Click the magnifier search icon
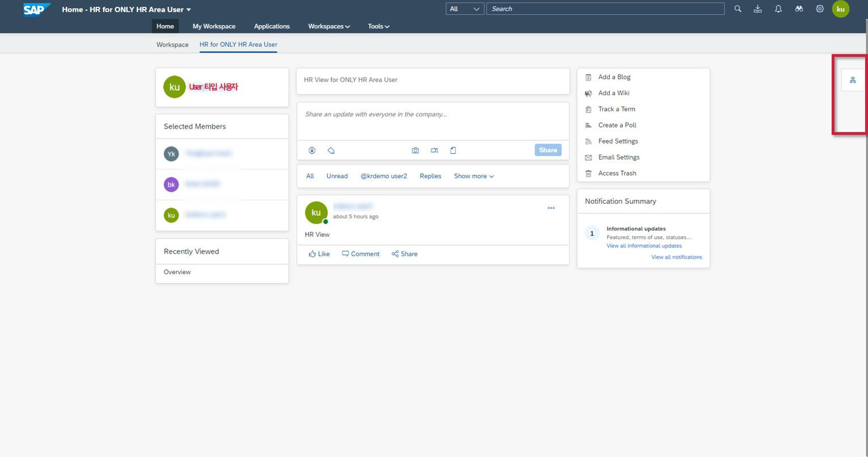This screenshot has width=868, height=457. (x=738, y=9)
